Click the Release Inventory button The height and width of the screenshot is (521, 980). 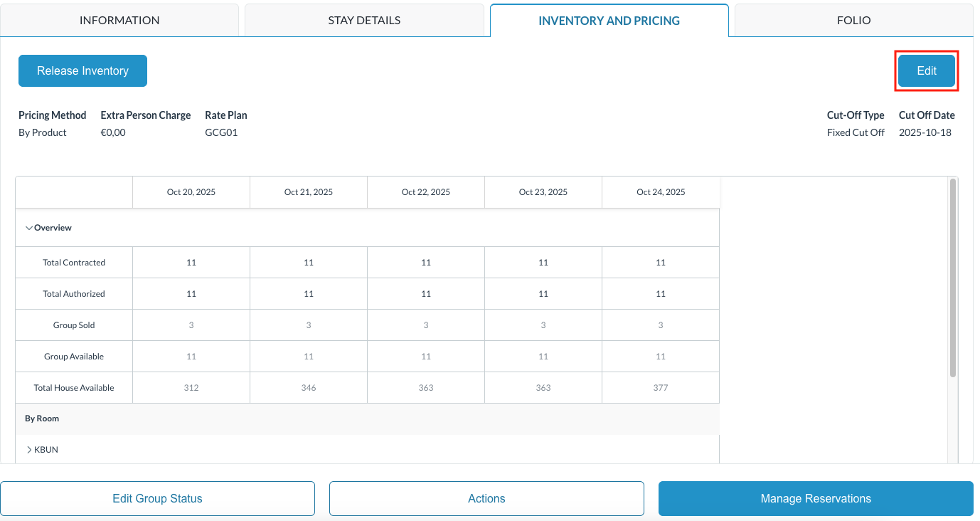[x=82, y=71]
